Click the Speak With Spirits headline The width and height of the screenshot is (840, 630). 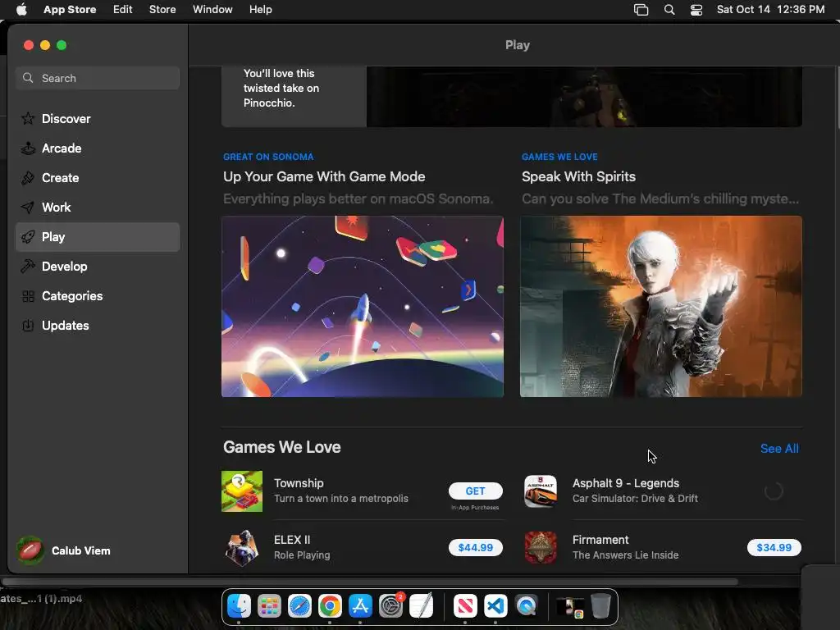[578, 177]
